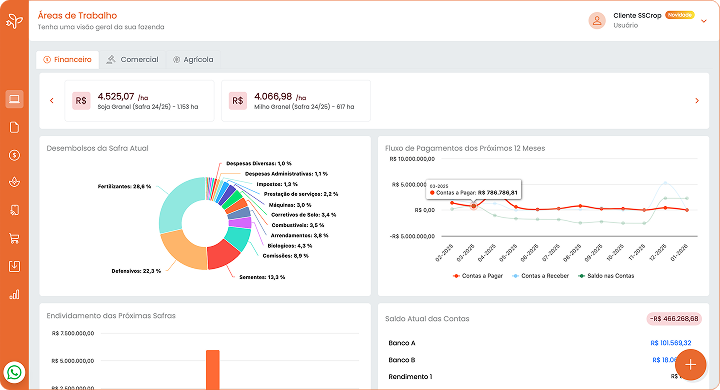Toggle Contas a Receber legend series

[540, 276]
